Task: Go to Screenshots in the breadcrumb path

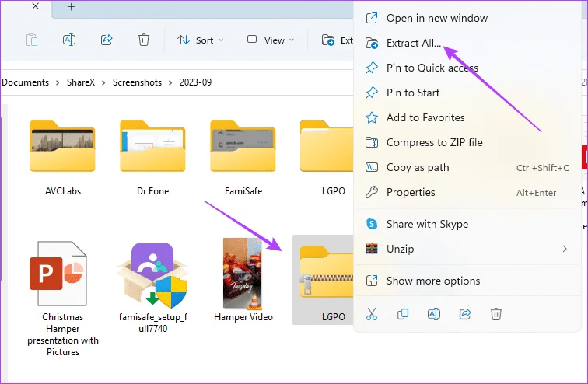Action: point(137,82)
